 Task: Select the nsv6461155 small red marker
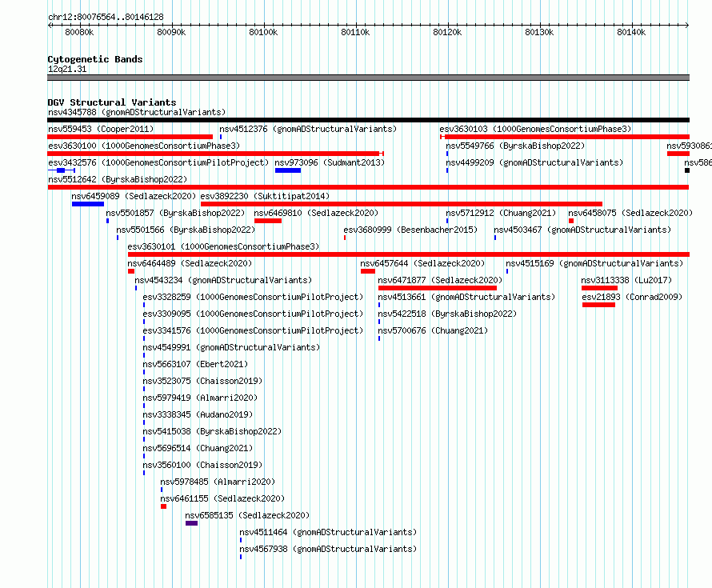click(163, 506)
